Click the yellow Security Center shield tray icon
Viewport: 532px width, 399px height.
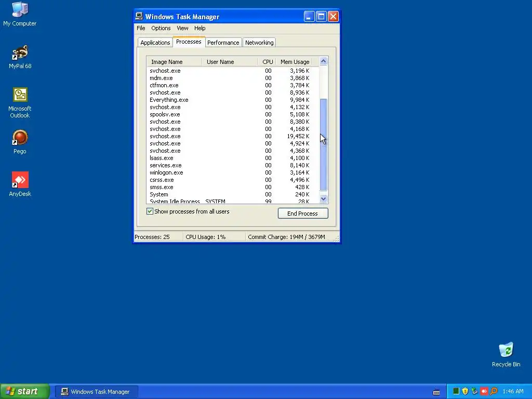(x=465, y=391)
